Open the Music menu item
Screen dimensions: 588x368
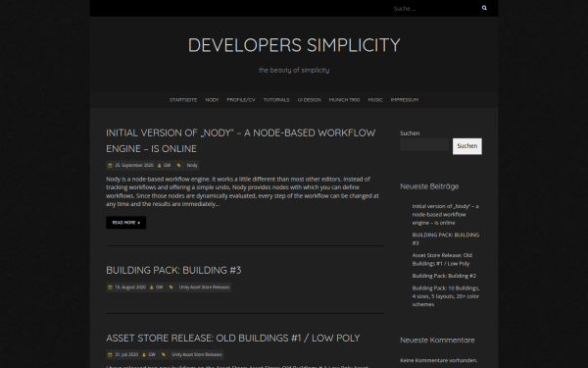[375, 100]
